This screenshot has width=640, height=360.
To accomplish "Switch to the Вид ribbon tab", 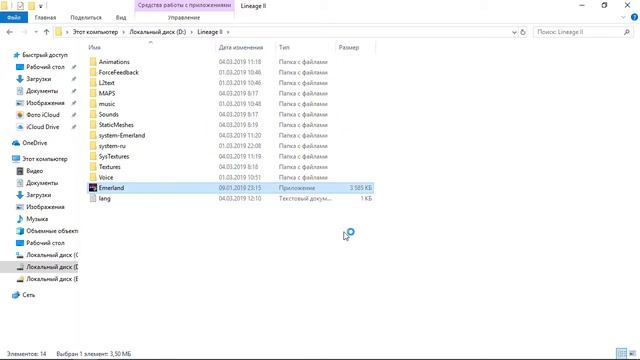I will pyautogui.click(x=121, y=18).
